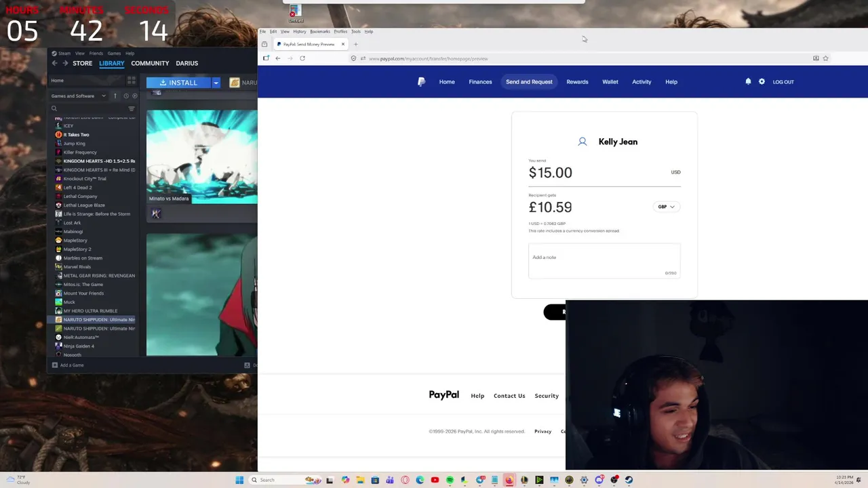Open Firefox History menu

[x=300, y=31]
